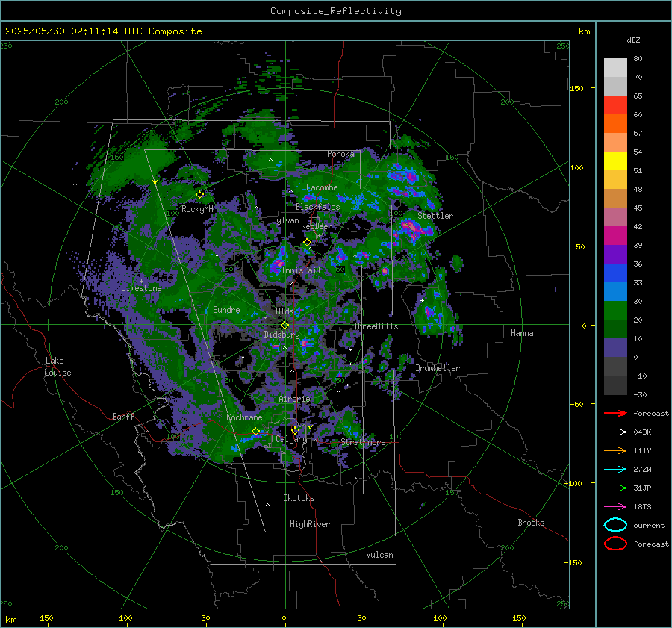Screen dimensions: 672x628
Task: Click the cyan 27ZW arrow in legend
Action: tap(615, 470)
